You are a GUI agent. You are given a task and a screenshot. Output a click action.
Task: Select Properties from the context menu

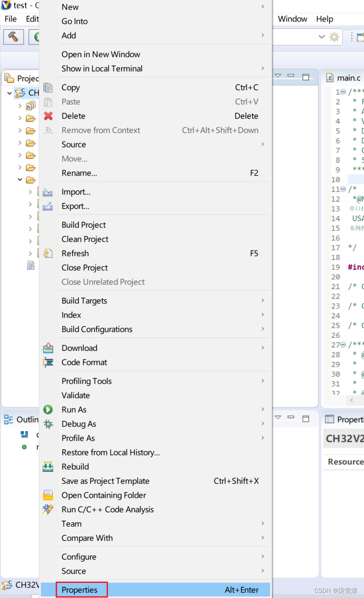[79, 590]
